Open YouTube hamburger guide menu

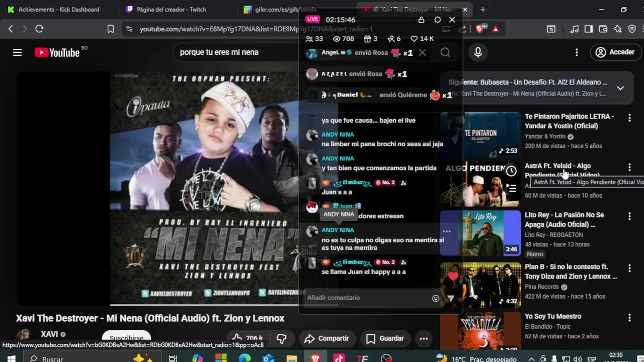pos(17,52)
